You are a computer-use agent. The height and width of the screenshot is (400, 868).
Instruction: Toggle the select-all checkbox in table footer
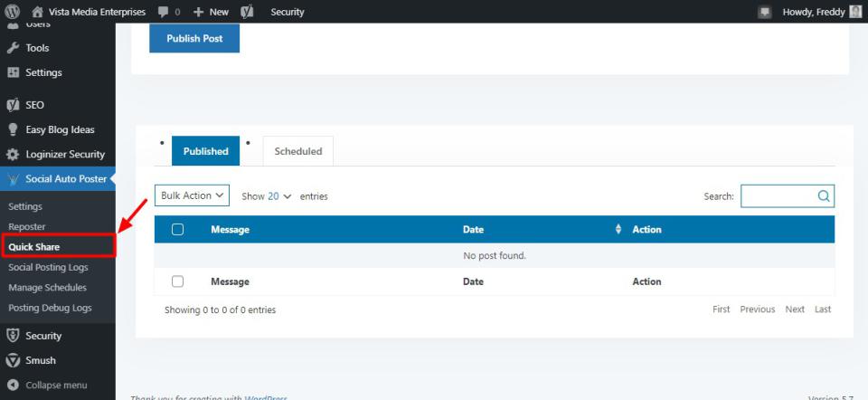click(x=177, y=281)
